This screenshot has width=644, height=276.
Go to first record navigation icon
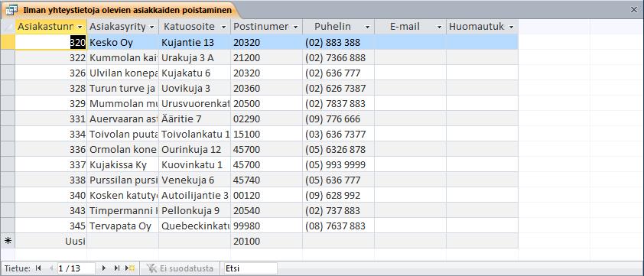pos(38,268)
